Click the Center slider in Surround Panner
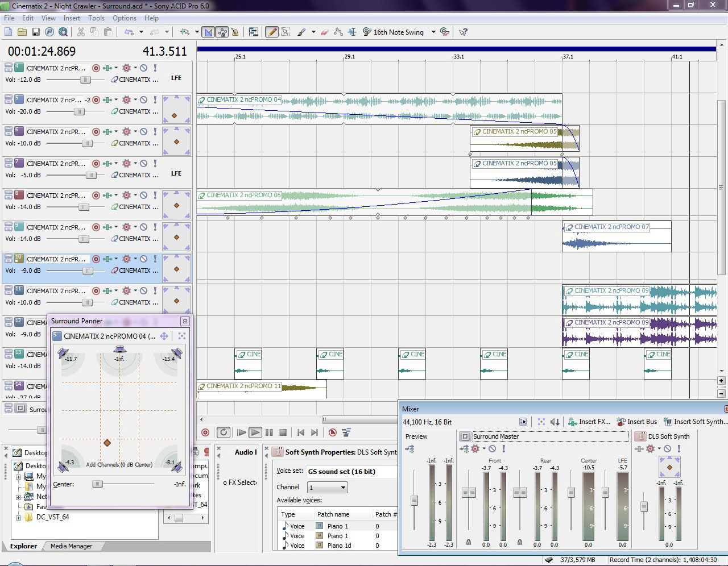 (98, 484)
